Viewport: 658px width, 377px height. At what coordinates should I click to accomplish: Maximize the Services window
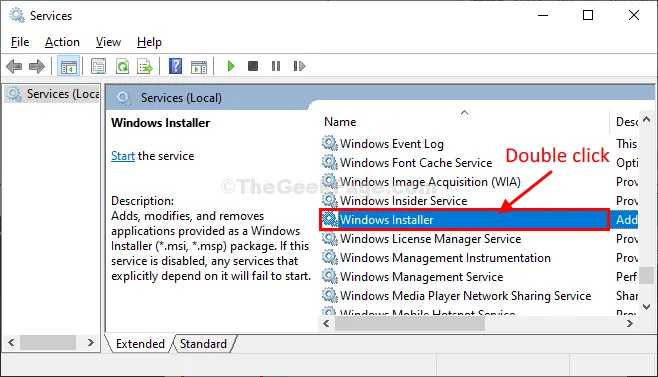pos(588,16)
